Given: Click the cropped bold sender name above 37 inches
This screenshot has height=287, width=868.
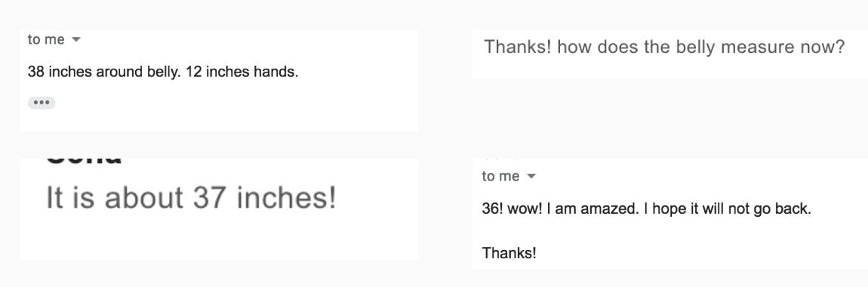Looking at the screenshot, I should tap(84, 161).
